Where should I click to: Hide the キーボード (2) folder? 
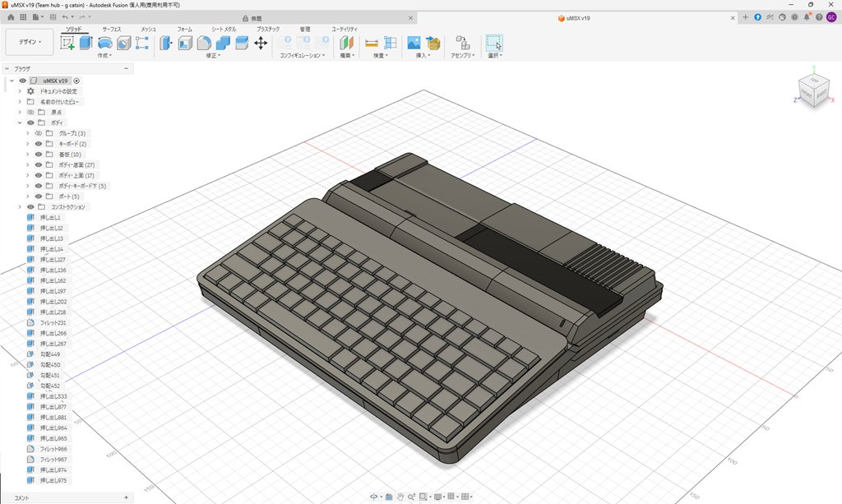pos(39,144)
